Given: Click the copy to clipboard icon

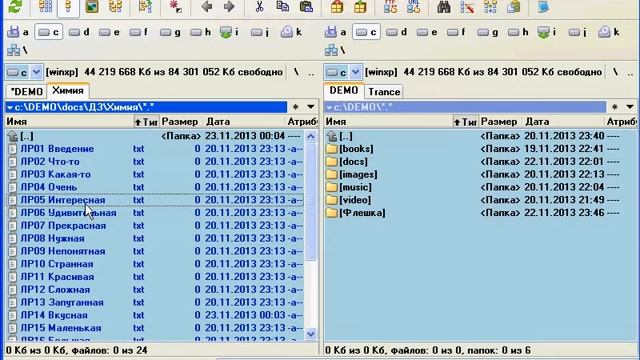Looking at the screenshot, I should 282,7.
